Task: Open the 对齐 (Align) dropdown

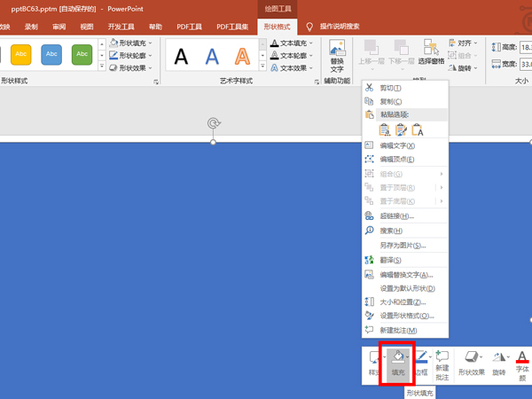Action: (x=465, y=43)
